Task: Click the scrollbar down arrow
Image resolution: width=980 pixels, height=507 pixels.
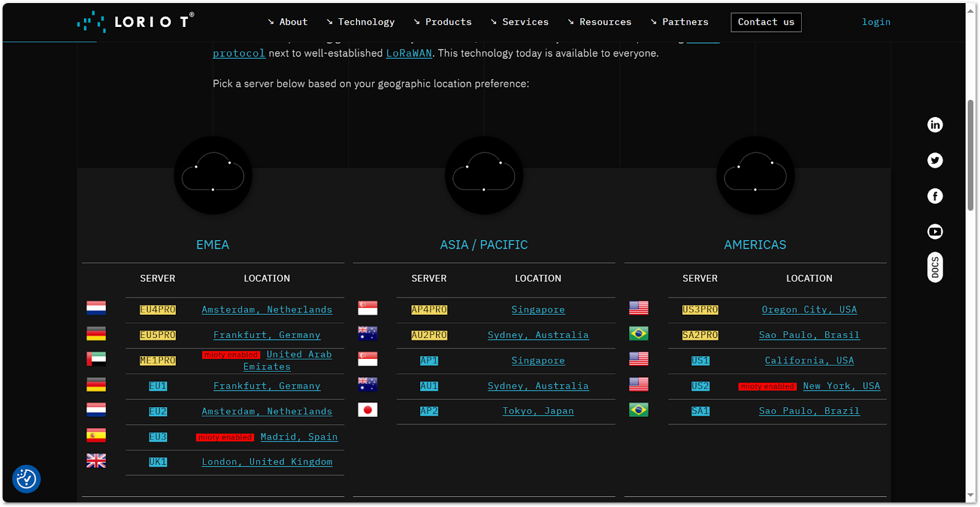Action: [971, 495]
